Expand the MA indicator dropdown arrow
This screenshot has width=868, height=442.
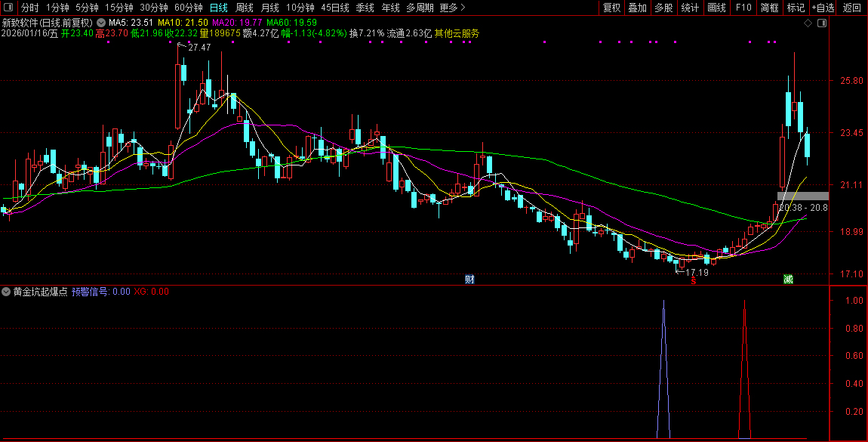tap(102, 23)
